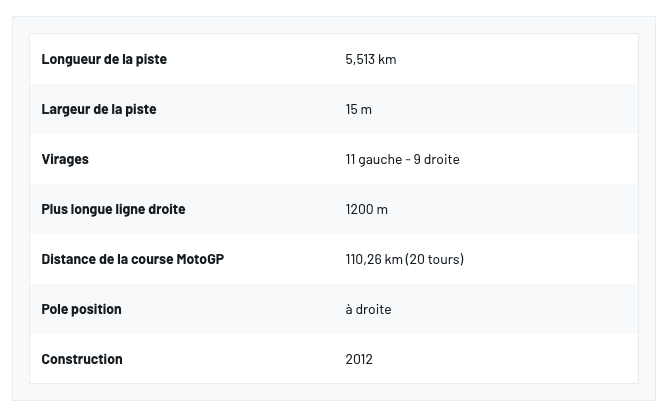Select the "à droite" pole position value
Viewport: 660px width, 413px height.
[x=368, y=309]
